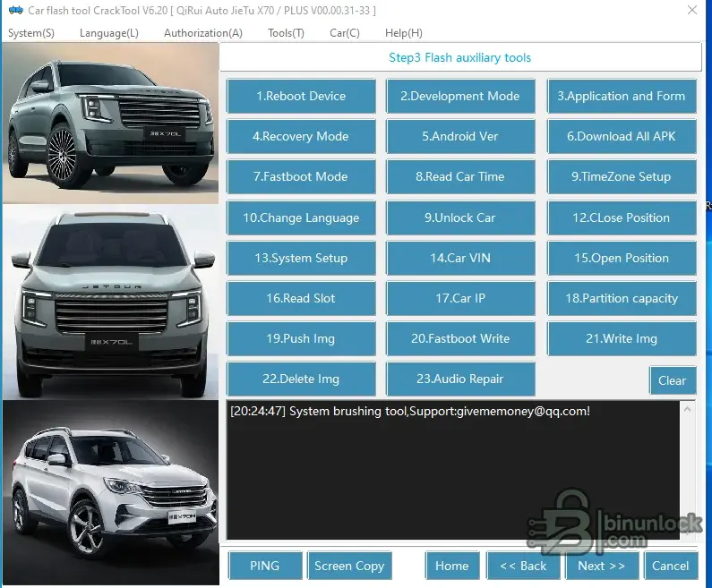Click the 'Step3 Flash auxiliary tools' heading
712x588 pixels.
click(460, 58)
